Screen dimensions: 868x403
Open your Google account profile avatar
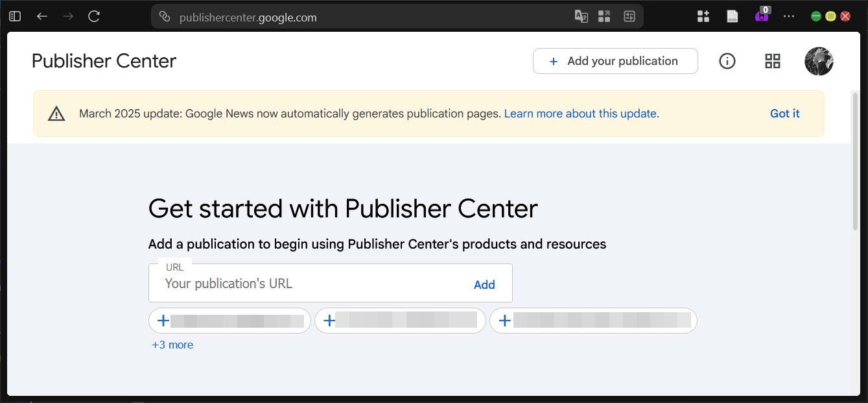[x=819, y=61]
